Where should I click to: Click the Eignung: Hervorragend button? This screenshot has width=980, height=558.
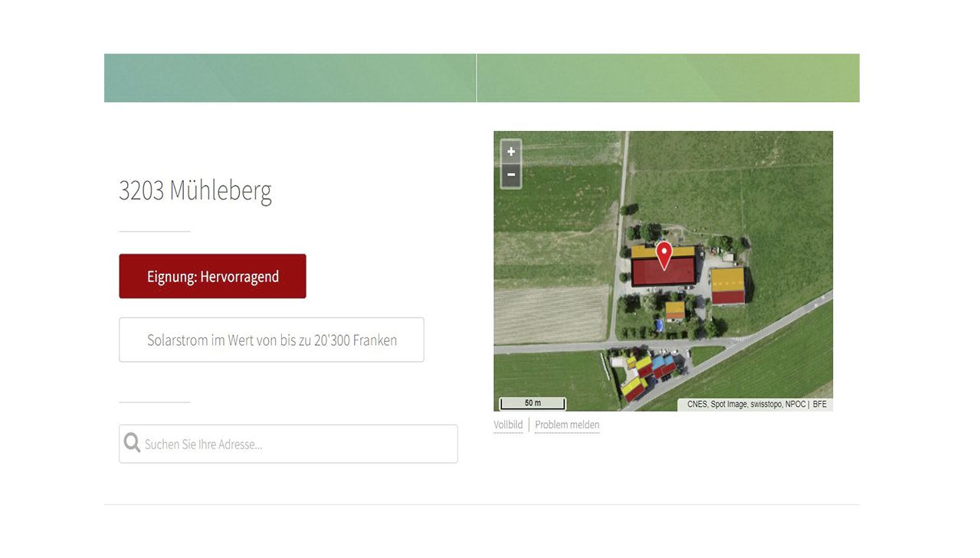click(212, 276)
